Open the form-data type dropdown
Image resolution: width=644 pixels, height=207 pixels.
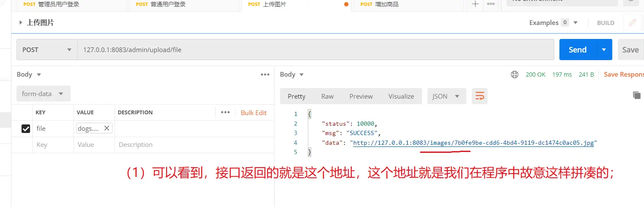point(44,94)
